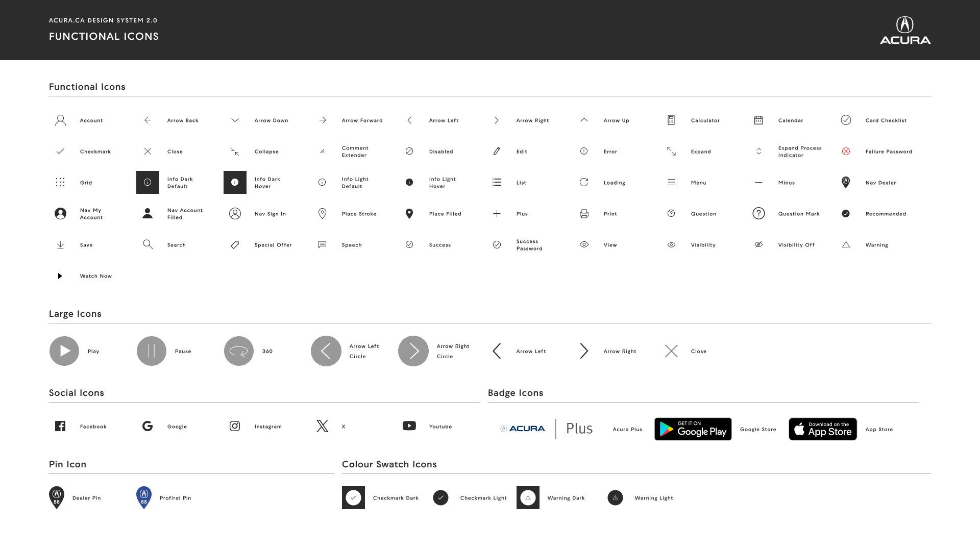980x551 pixels.
Task: Click the Google G icon
Action: 148,426
